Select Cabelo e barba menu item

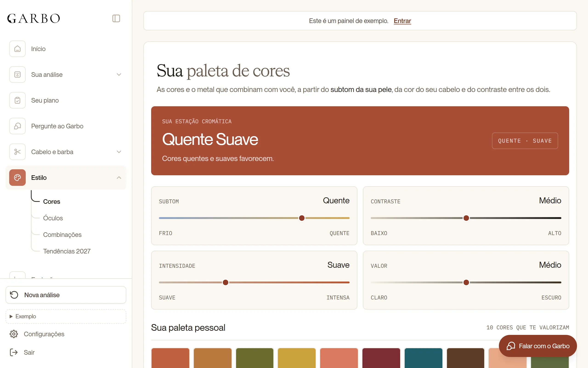[x=66, y=152]
